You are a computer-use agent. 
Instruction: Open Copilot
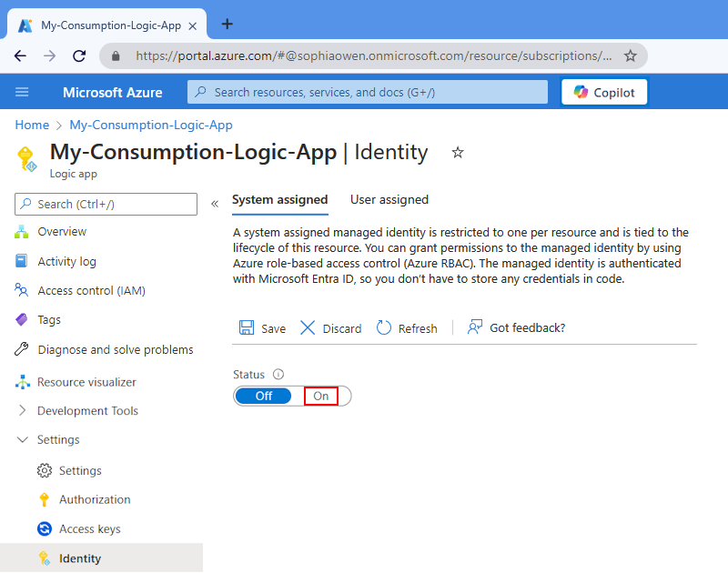pos(604,93)
